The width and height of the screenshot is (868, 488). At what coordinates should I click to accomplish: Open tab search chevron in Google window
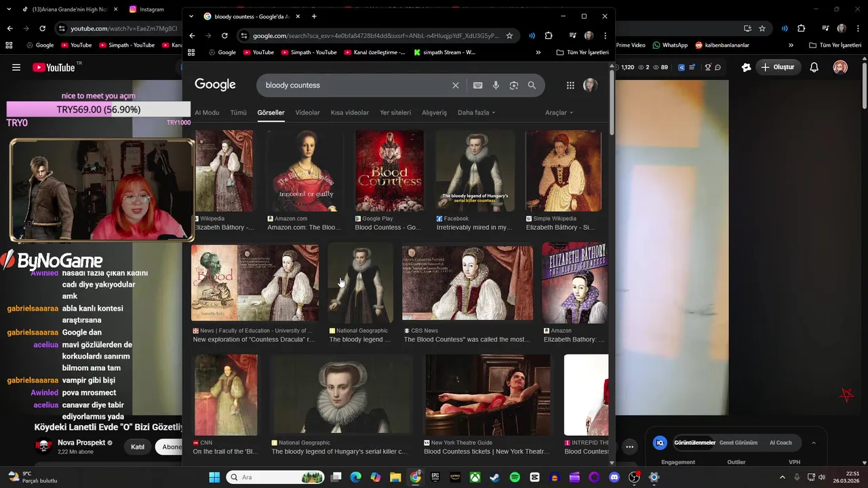(x=191, y=16)
